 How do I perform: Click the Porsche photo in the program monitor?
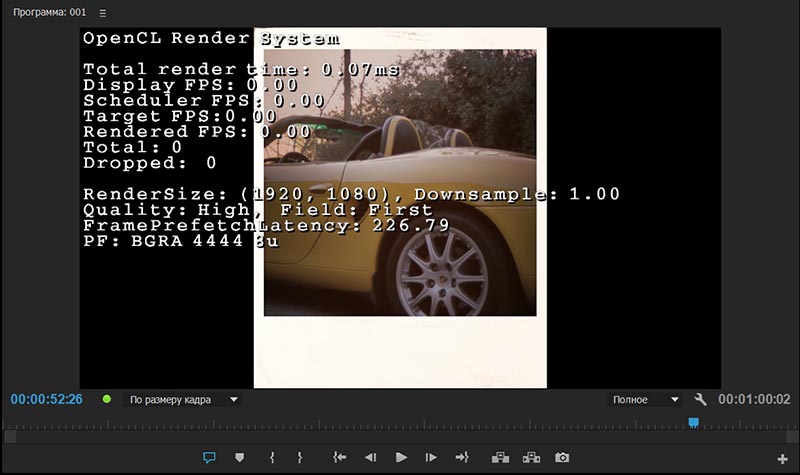(400, 183)
